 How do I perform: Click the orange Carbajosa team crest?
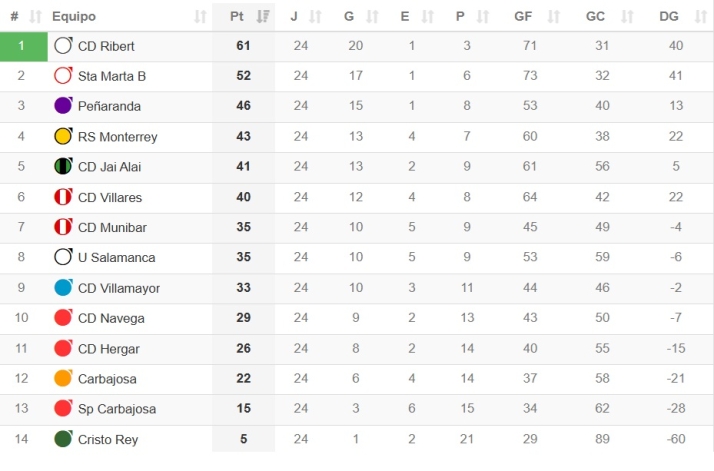[63, 379]
